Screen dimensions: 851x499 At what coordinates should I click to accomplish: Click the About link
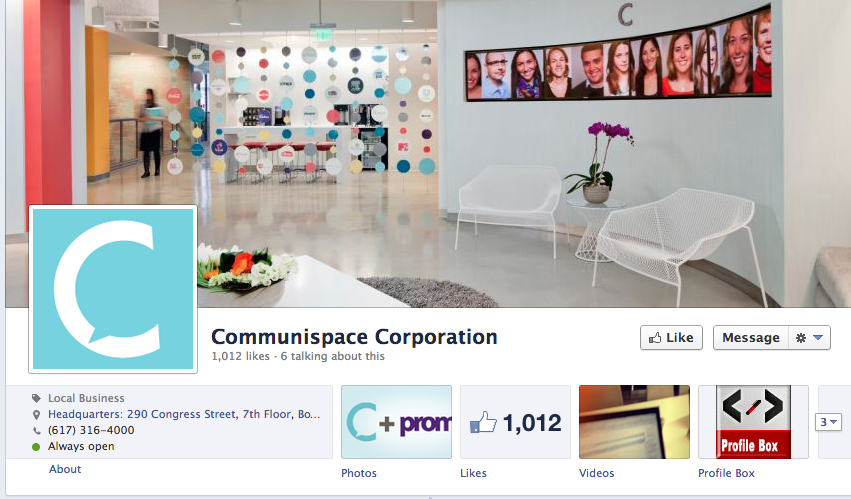coord(65,469)
